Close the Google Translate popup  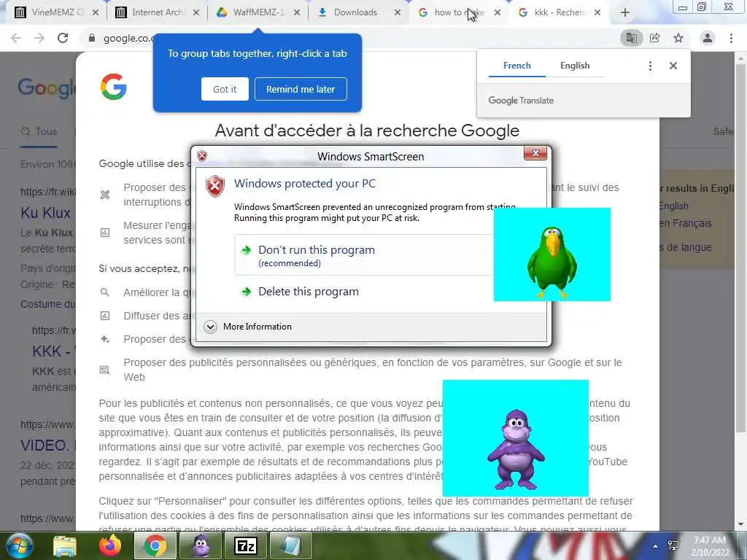tap(673, 66)
